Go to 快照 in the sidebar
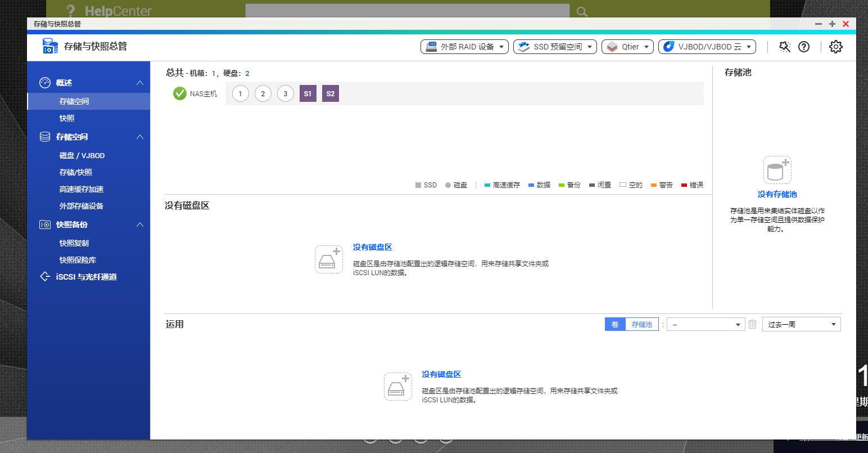Screen dimensions: 868x453 coord(67,118)
